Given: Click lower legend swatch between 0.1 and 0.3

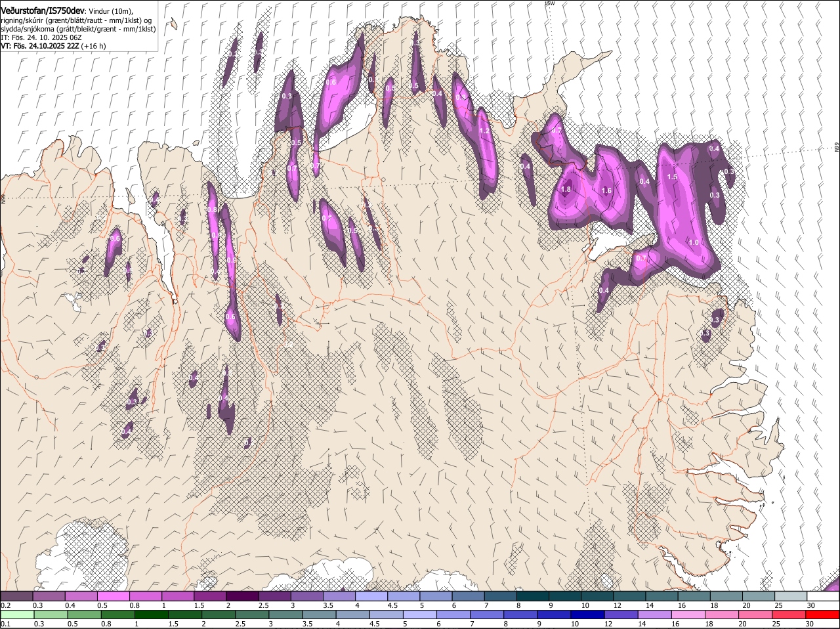Looking at the screenshot, I should [17, 615].
